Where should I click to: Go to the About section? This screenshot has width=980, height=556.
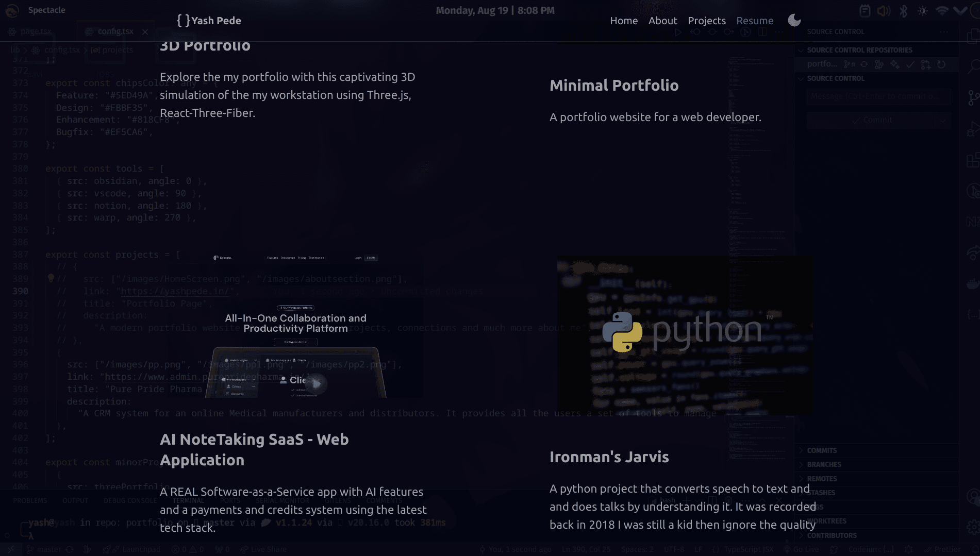click(662, 21)
